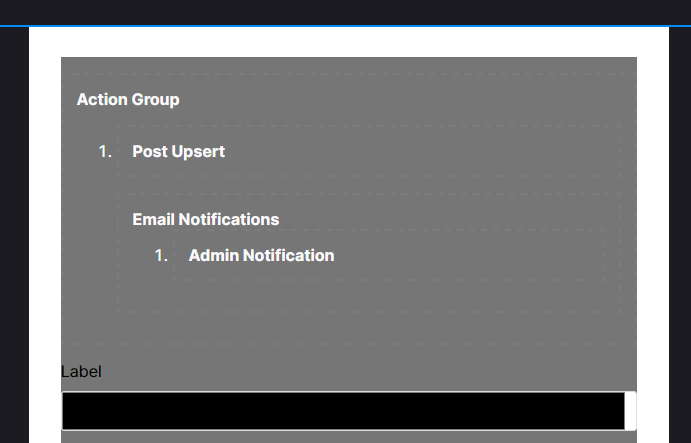Click empty area right of Action Group

(x=400, y=100)
